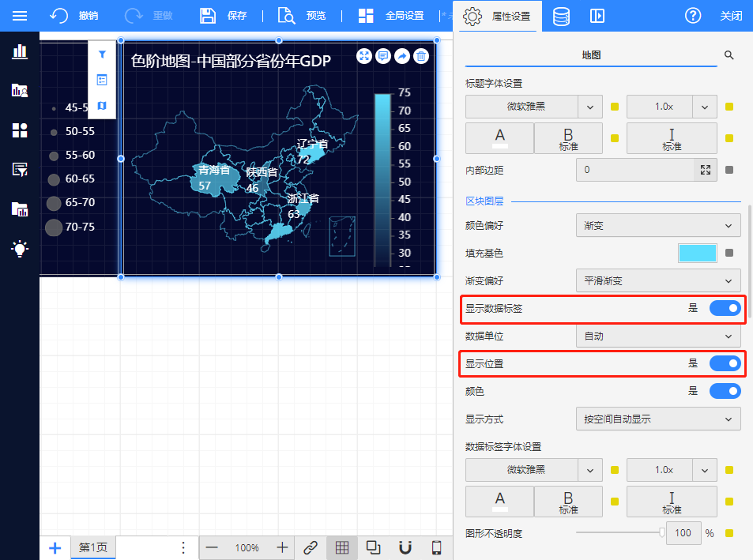Click the bar chart icon in the left sidebar
The width and height of the screenshot is (753, 560).
20,52
